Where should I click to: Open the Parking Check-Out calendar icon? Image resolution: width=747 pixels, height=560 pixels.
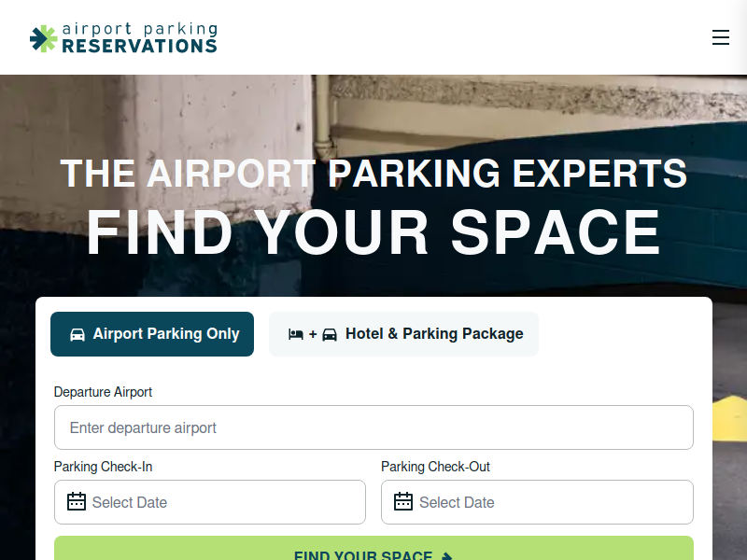[403, 502]
